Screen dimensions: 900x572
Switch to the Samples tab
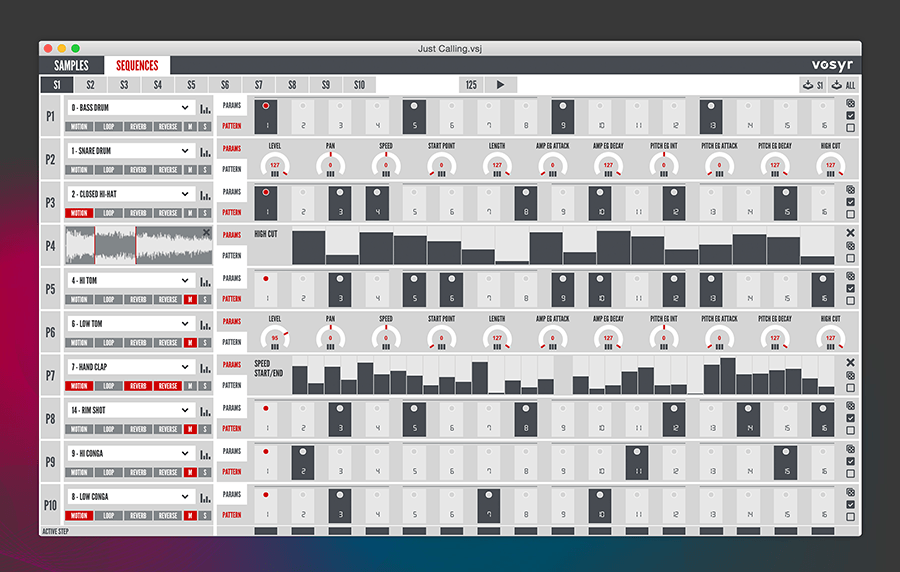[71, 65]
